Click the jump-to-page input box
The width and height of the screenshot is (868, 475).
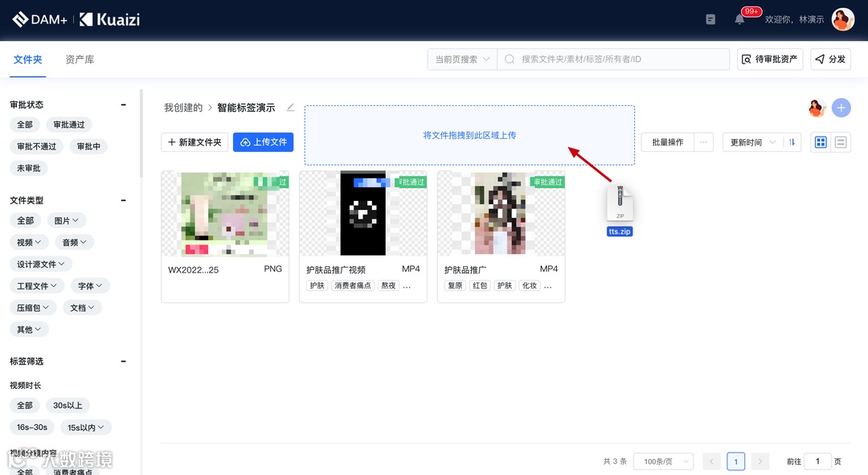(x=817, y=461)
